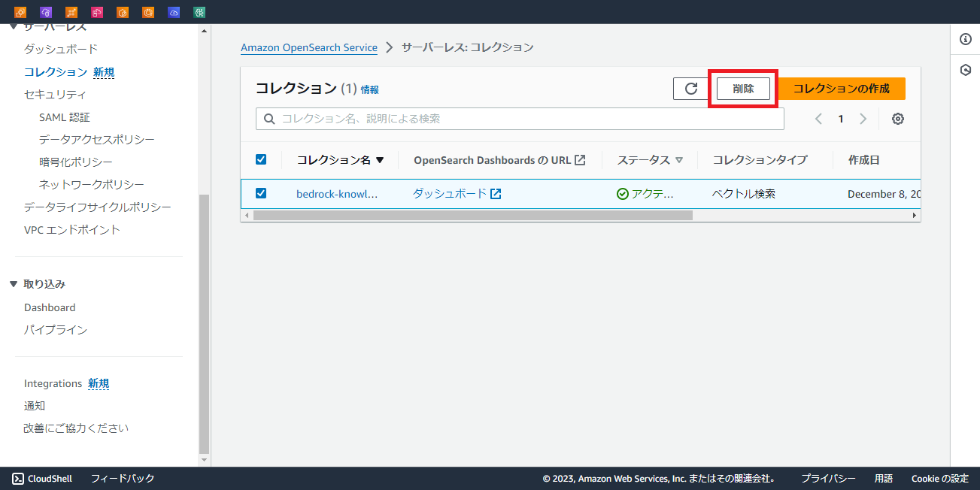Click table scrollbar right arrow

[x=915, y=215]
